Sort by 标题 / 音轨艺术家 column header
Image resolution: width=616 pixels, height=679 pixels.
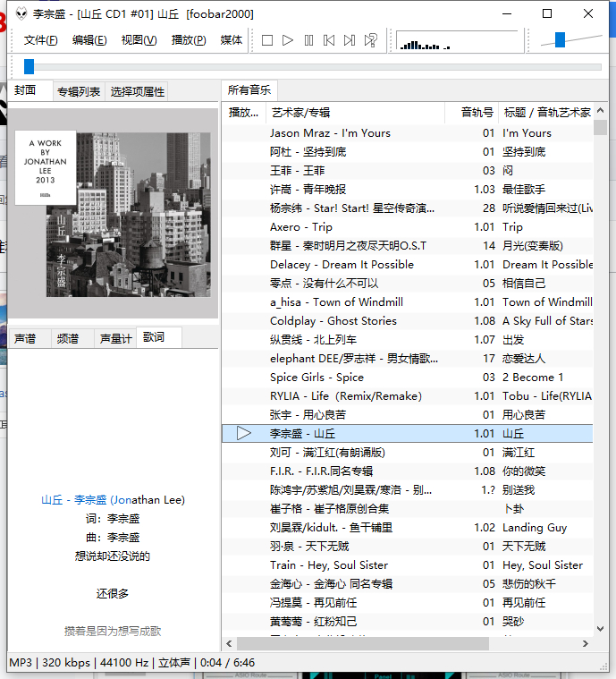point(546,113)
